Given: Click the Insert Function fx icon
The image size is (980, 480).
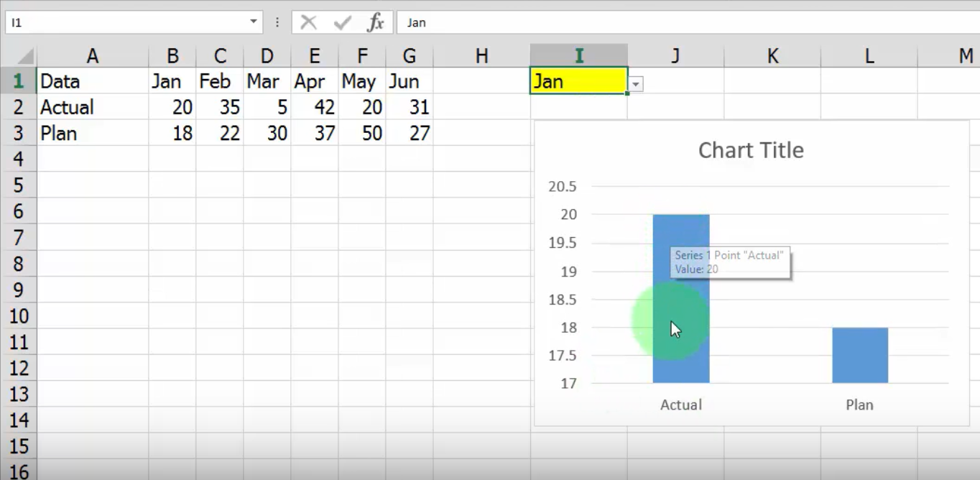Looking at the screenshot, I should [x=375, y=22].
